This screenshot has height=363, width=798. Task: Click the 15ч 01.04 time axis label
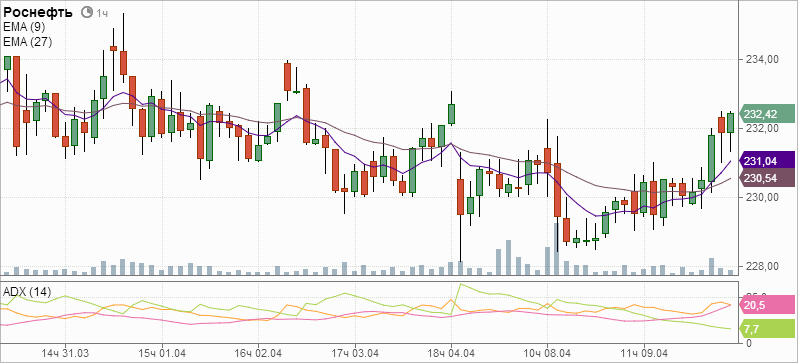tap(161, 353)
